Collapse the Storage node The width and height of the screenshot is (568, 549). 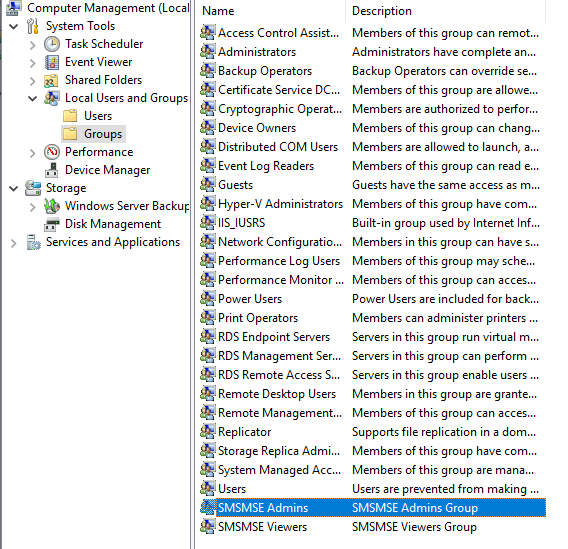tap(14, 188)
